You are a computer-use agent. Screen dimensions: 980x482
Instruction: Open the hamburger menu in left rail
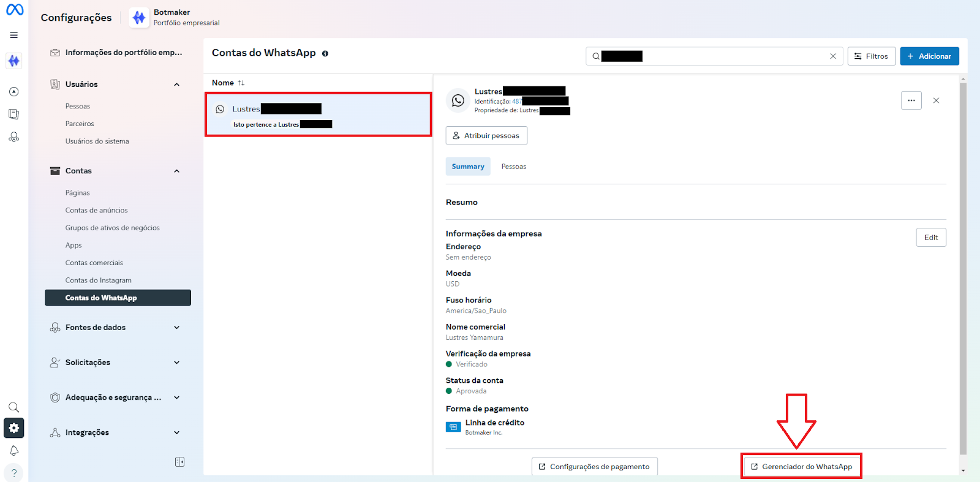point(13,36)
